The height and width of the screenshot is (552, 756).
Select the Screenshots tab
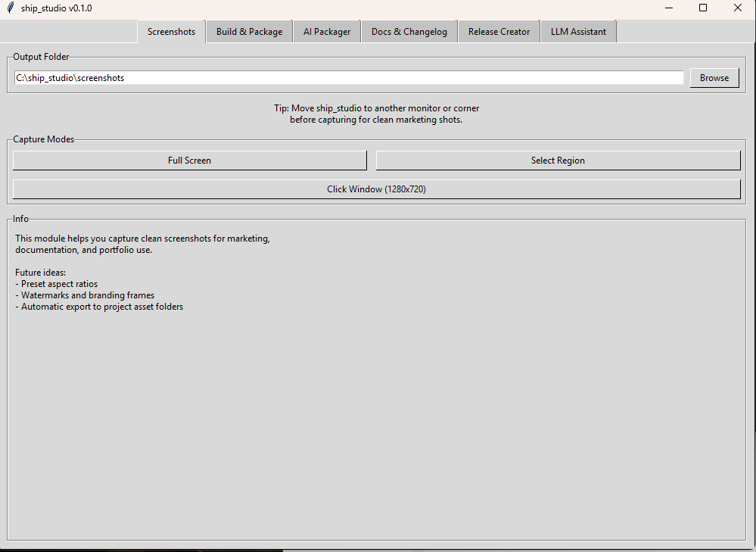[171, 31]
